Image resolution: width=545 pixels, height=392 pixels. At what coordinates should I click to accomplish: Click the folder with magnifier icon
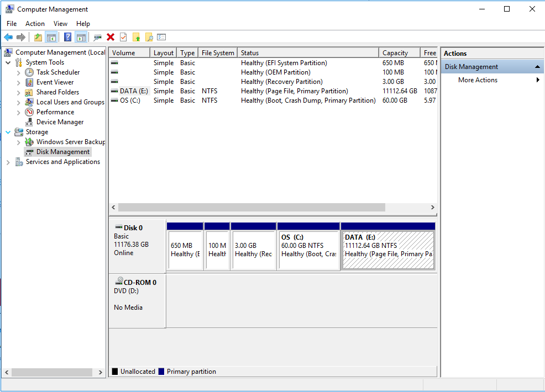click(x=149, y=37)
